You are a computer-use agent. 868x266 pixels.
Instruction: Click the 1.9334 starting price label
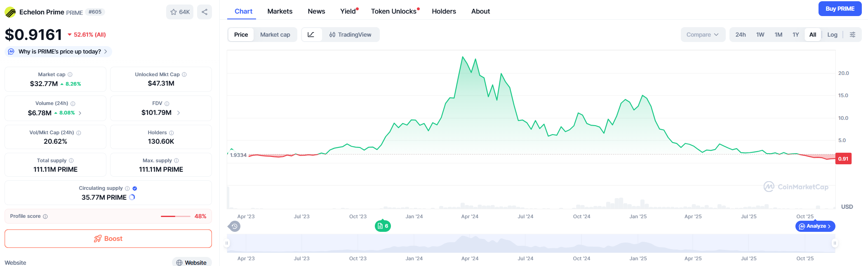[x=238, y=155]
